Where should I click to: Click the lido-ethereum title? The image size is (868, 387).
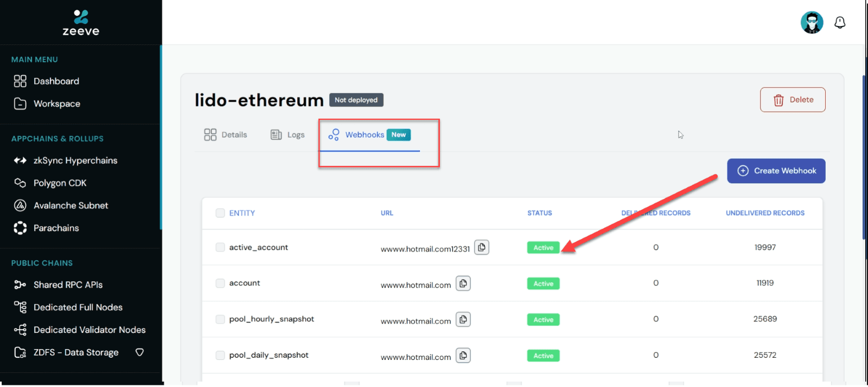coord(259,100)
